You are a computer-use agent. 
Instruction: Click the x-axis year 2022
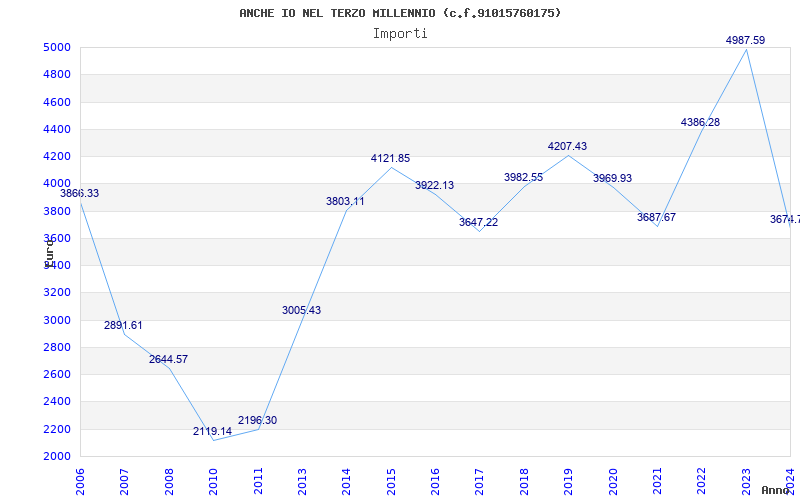pos(702,482)
